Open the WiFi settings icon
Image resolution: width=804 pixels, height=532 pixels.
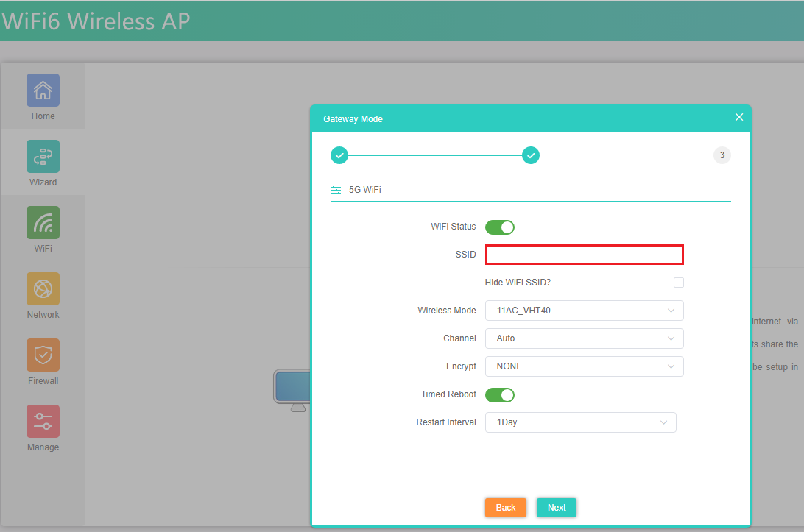point(43,223)
